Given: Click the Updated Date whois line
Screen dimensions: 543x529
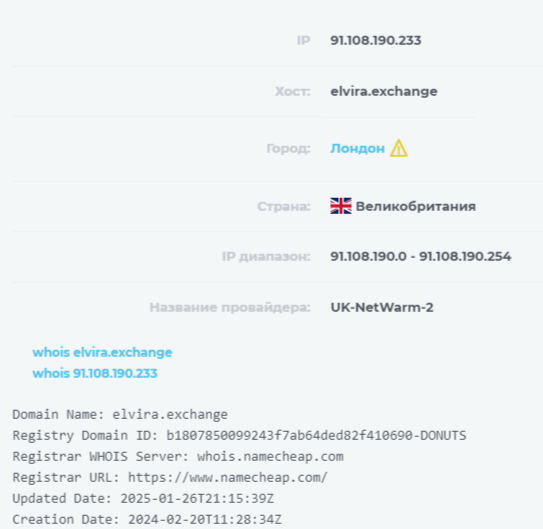Looking at the screenshot, I should click(x=143, y=499).
